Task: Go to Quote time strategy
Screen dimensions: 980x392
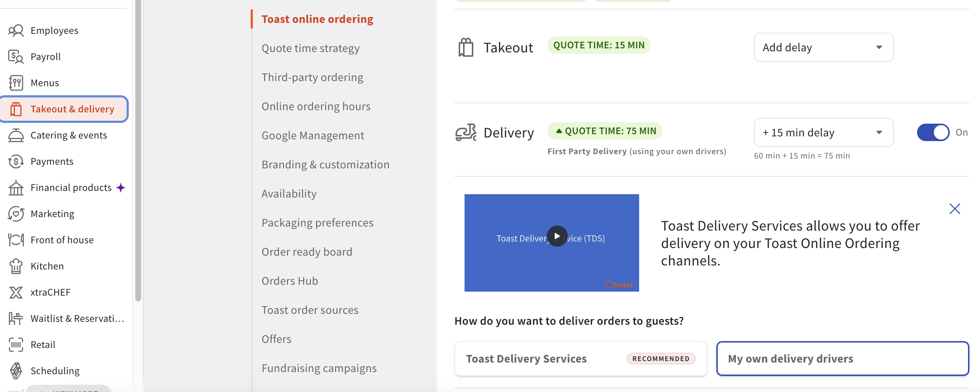Action: pos(310,48)
